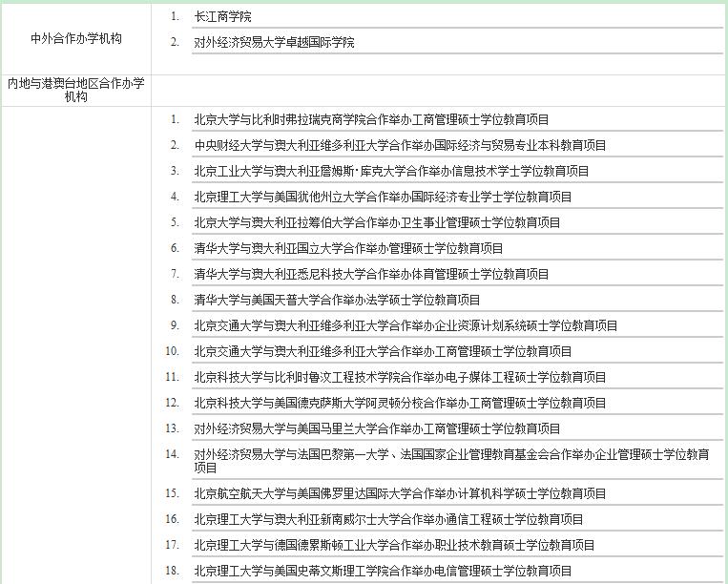Viewport: 728px width, 584px height.
Task: Click 北京交通大学 维多利亚大学 工商管理硕士 link
Action: pyautogui.click(x=383, y=352)
